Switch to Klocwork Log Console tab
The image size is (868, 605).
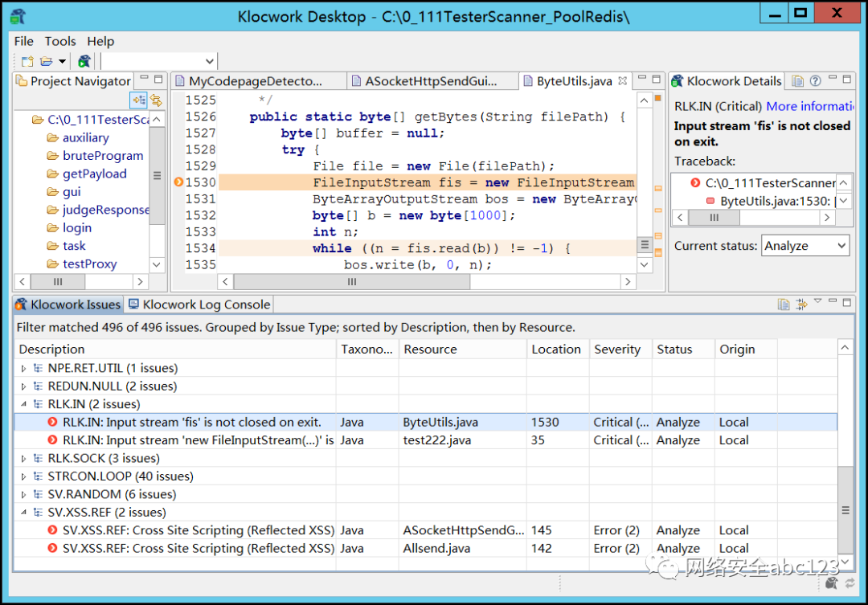(199, 305)
